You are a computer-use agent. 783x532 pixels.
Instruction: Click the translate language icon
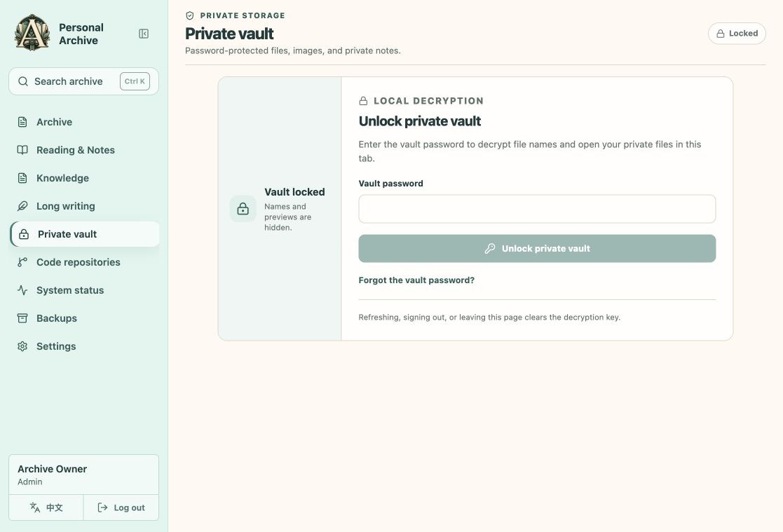[x=35, y=507]
